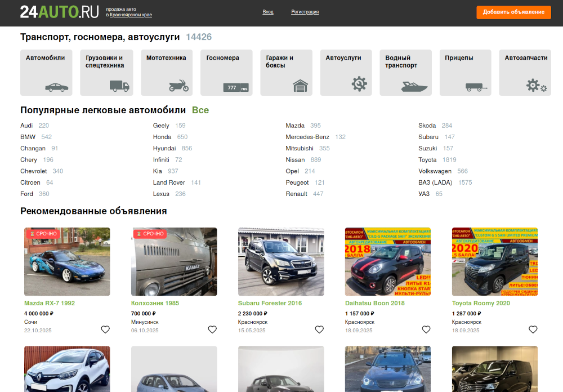Select the Автоуслуги gear wrench icon
The image size is (563, 392).
(359, 84)
